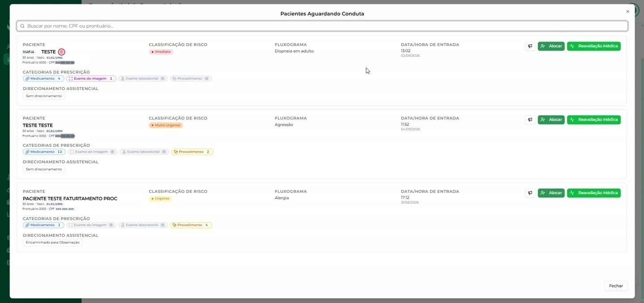Click the Alergia fluxograma text
644x303 pixels.
coord(282,198)
